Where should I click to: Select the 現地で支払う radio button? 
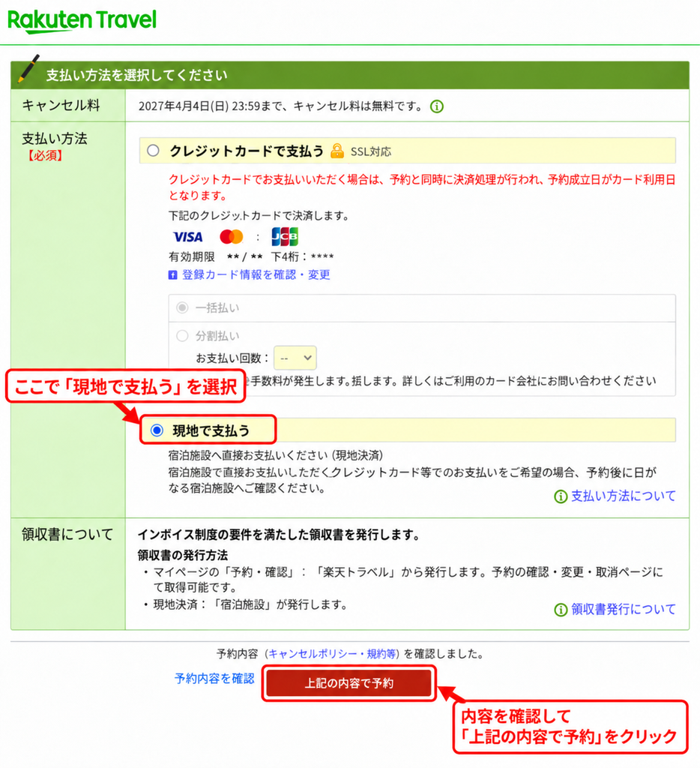click(157, 430)
